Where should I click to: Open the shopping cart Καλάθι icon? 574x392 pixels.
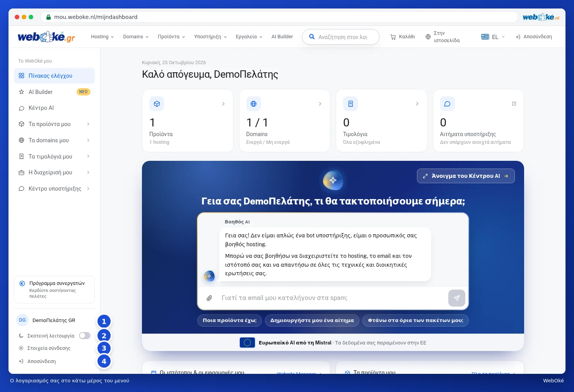(393, 37)
